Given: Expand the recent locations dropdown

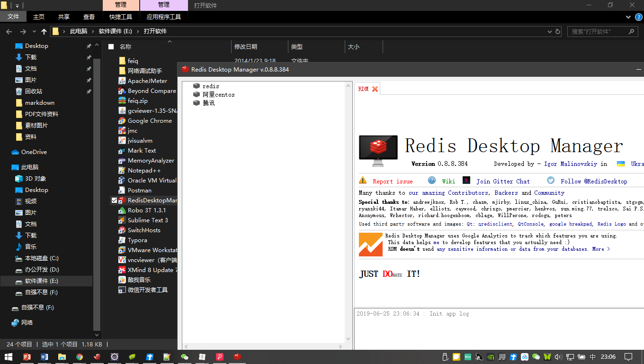Looking at the screenshot, I should 34,32.
